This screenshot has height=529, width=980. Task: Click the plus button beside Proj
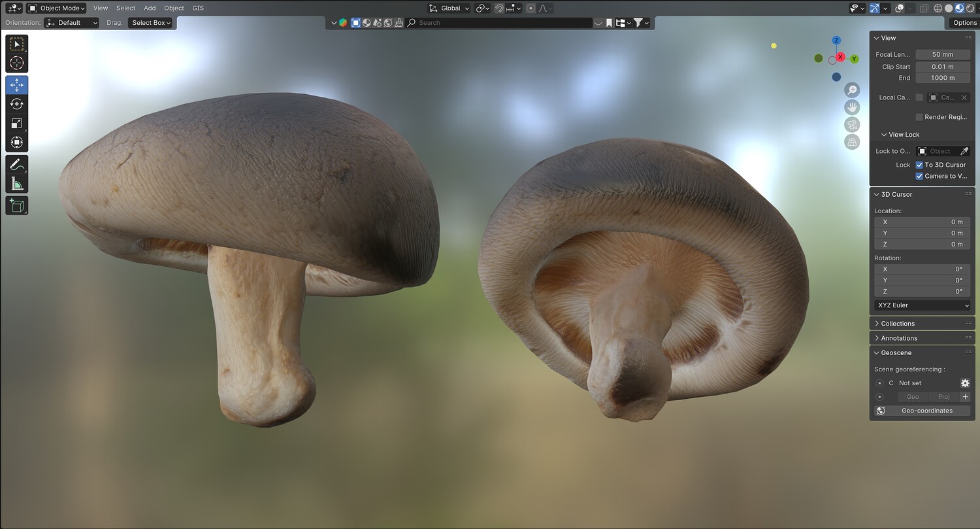[965, 397]
